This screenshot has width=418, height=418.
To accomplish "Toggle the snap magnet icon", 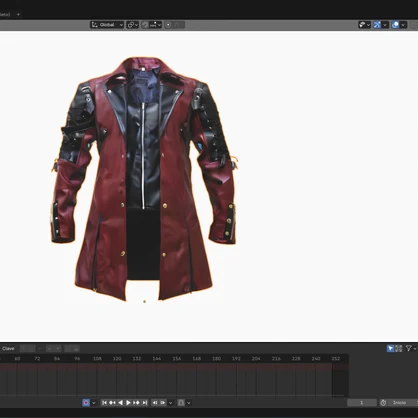I will click(x=145, y=25).
